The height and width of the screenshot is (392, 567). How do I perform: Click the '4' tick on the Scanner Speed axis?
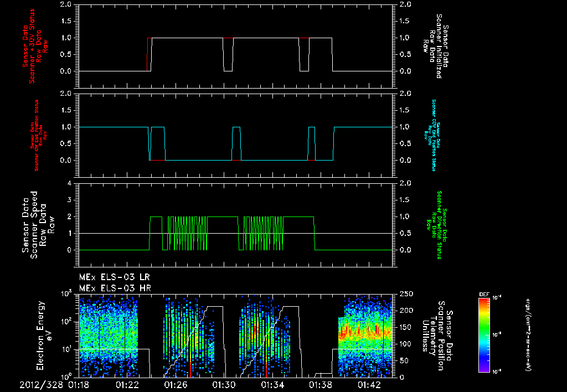point(69,183)
